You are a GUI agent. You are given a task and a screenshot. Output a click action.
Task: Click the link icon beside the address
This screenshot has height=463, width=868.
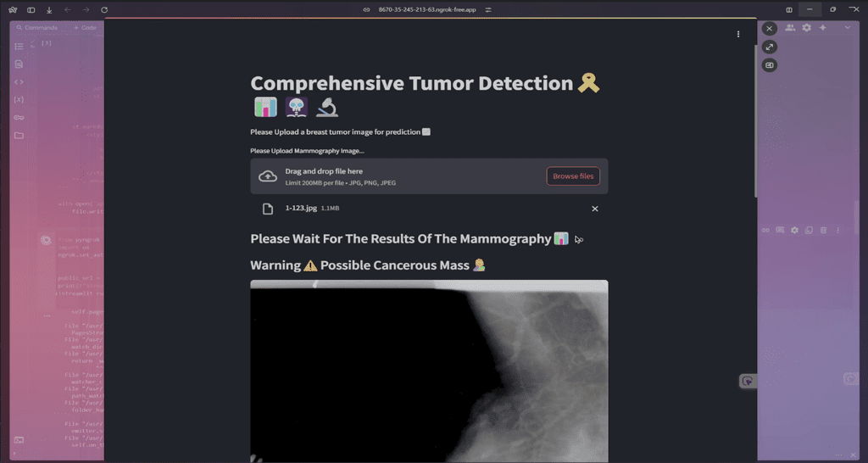click(366, 10)
